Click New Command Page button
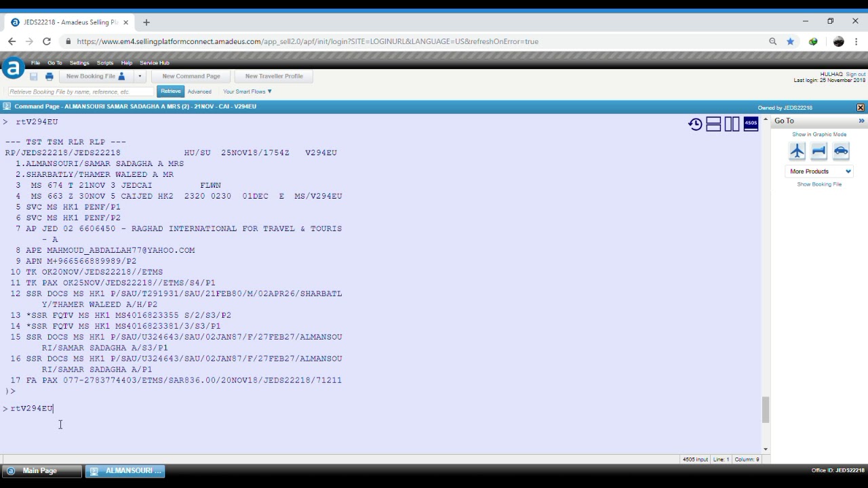Image resolution: width=868 pixels, height=488 pixels. (x=191, y=77)
